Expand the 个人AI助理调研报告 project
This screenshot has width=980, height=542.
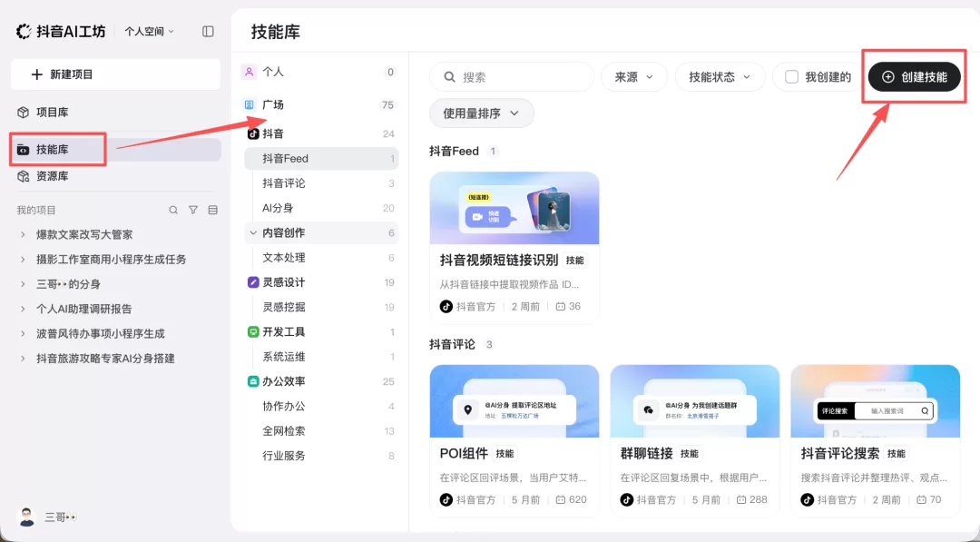(x=23, y=309)
